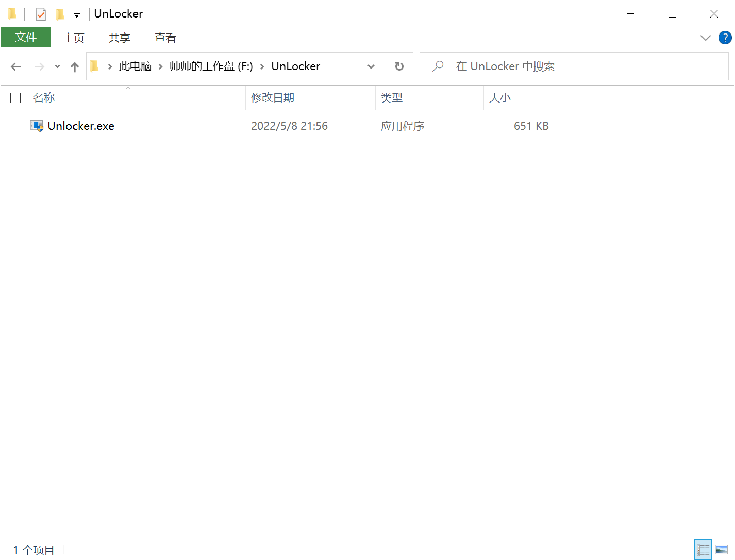
Task: Open the 文件 menu tab
Action: pos(26,37)
